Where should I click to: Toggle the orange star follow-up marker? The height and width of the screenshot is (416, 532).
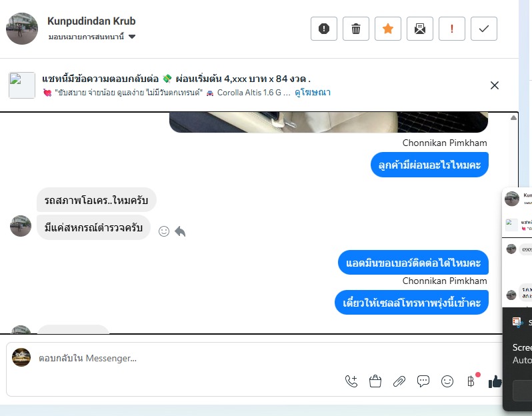tap(388, 29)
